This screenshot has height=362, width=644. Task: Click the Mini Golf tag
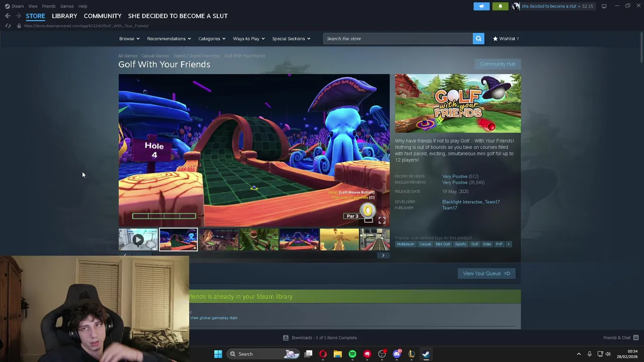(x=443, y=244)
